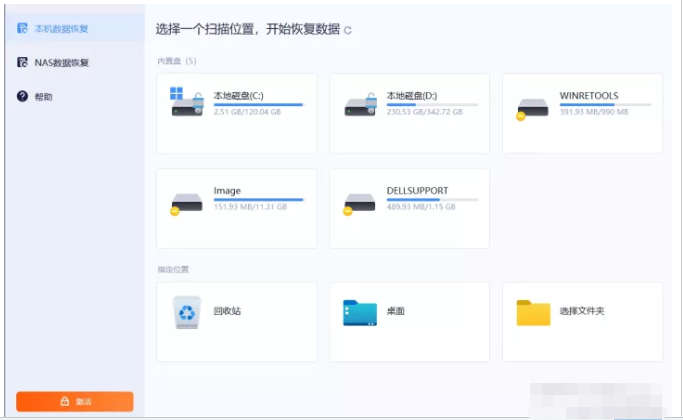
Task: Click the 选择文件夹 label
Action: coord(582,311)
